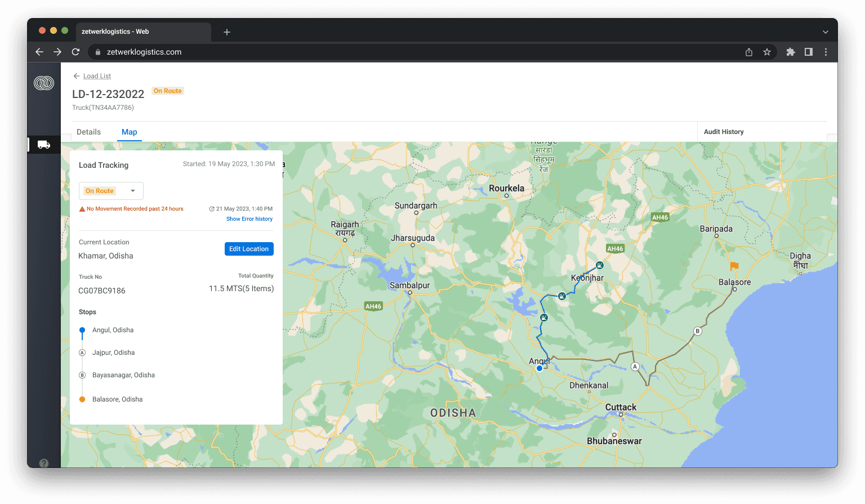Click the Cuttack label on map
The height and width of the screenshot is (504, 865).
(621, 407)
